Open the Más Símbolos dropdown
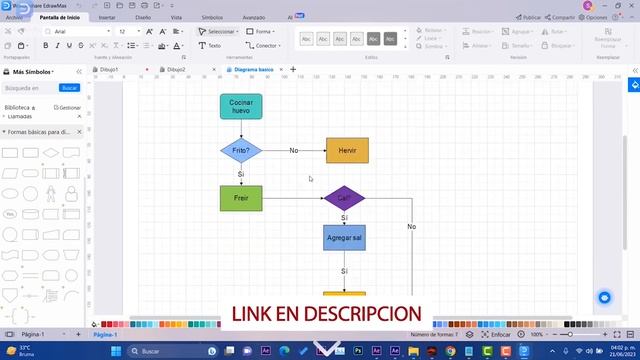Screen dimensions: 640x360 click(33, 72)
